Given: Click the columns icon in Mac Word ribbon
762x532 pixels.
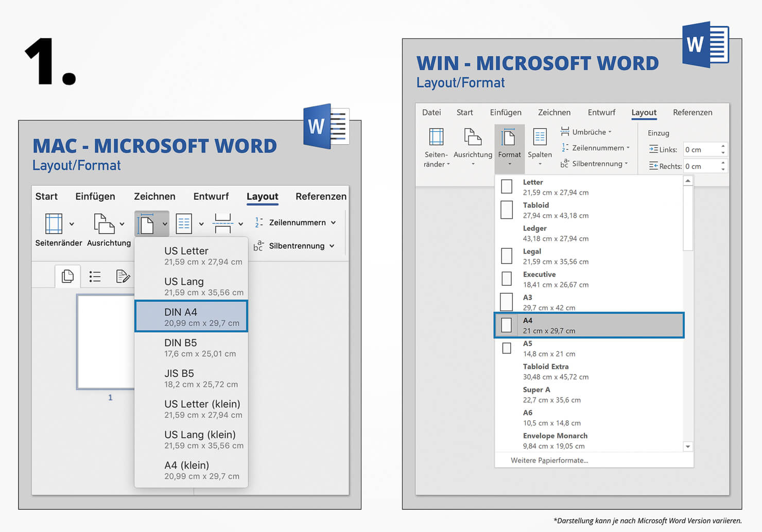Looking at the screenshot, I should (184, 224).
